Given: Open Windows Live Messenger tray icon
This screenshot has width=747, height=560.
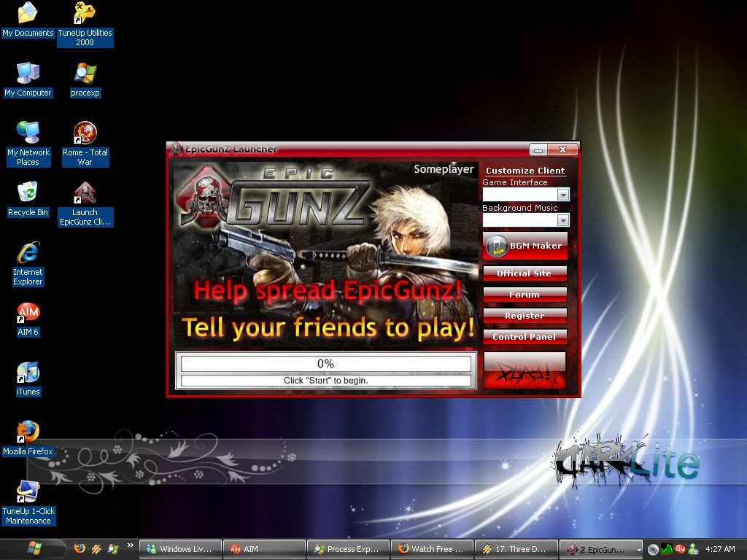Looking at the screenshot, I should pyautogui.click(x=693, y=549).
